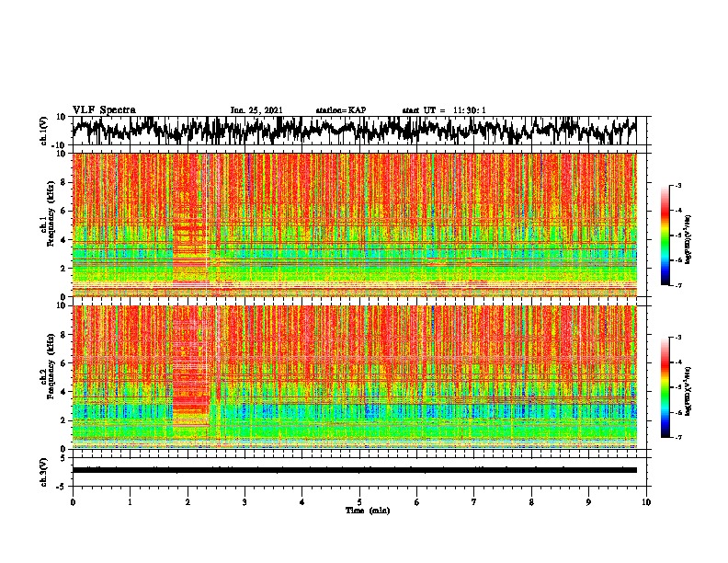Click time-axis tick label "7"
This screenshot has height=563, width=728.
(x=474, y=502)
